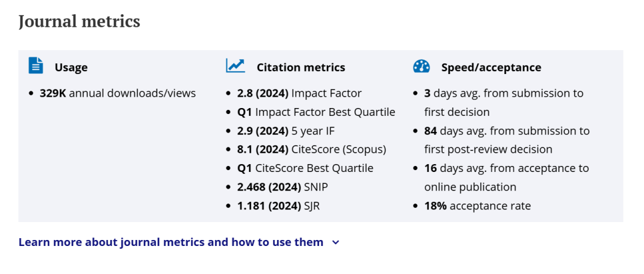Click Q1 Impact Factor Best Quartile entry
Viewport: 644px width, 274px height.
tap(316, 112)
